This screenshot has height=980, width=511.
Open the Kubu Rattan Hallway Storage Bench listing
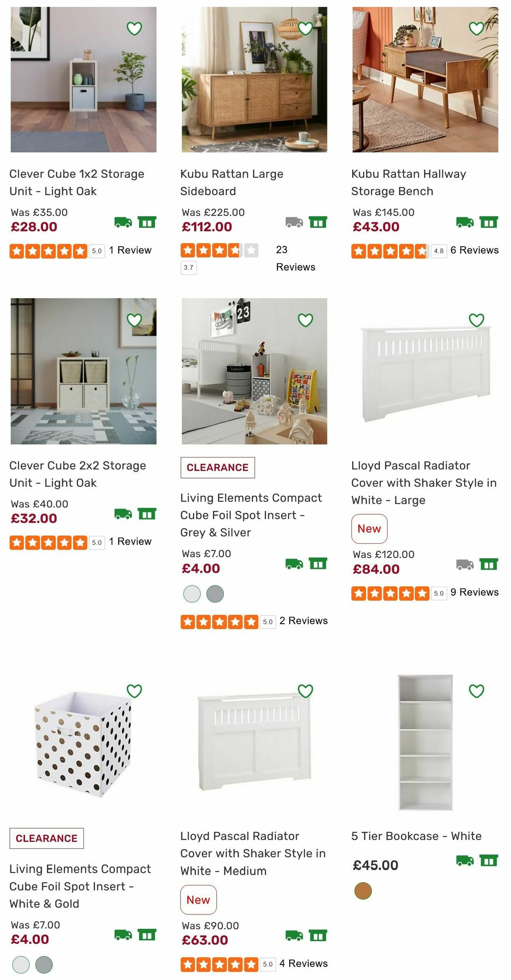pos(408,182)
